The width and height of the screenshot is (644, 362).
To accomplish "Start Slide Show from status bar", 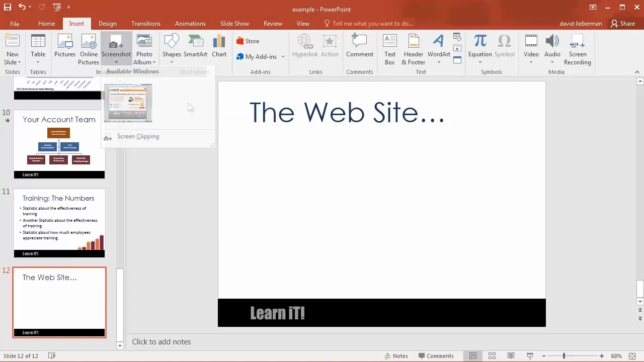I will (530, 356).
